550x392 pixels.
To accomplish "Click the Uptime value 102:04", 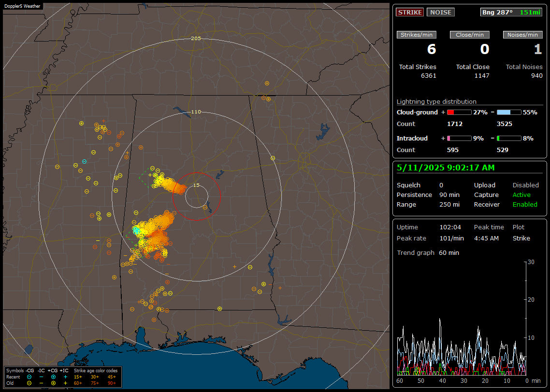I will point(450,227).
